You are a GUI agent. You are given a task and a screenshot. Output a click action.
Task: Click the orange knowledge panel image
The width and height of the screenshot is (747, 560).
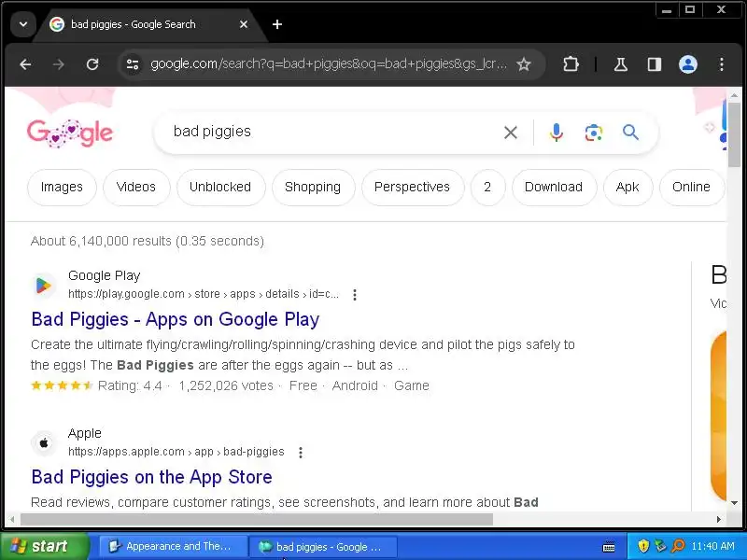pos(718,415)
